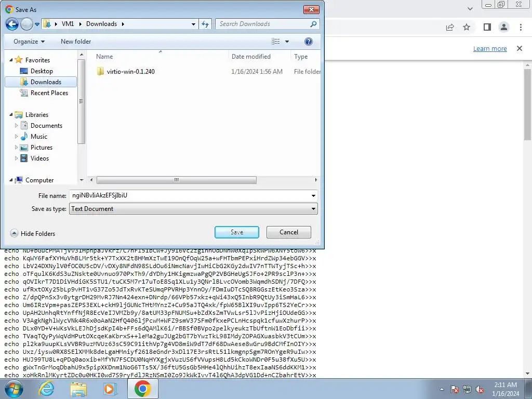Image resolution: width=532 pixels, height=399 pixels.
Task: Click the Chrome taskbar icon
Action: (142, 389)
